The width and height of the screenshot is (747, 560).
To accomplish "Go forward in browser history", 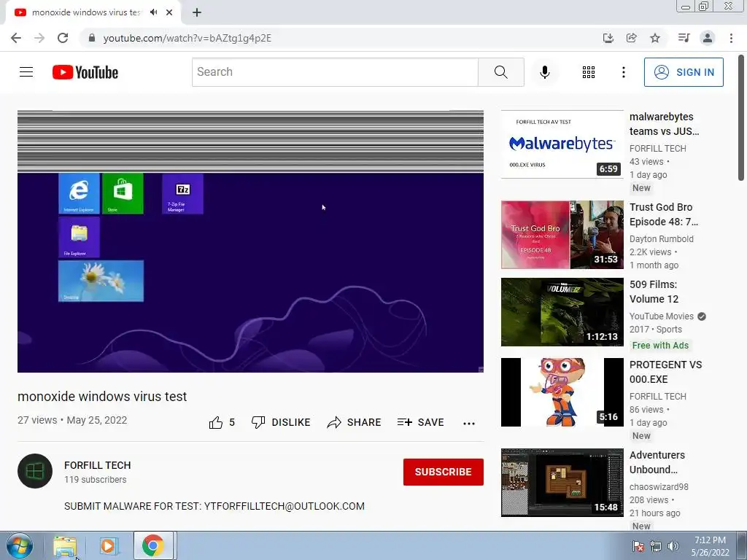I will pos(39,38).
